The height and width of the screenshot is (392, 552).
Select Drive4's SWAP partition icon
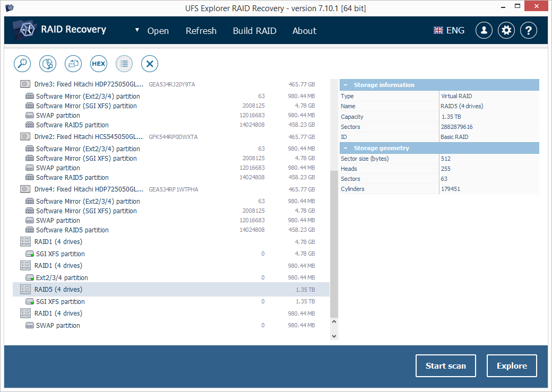point(30,220)
